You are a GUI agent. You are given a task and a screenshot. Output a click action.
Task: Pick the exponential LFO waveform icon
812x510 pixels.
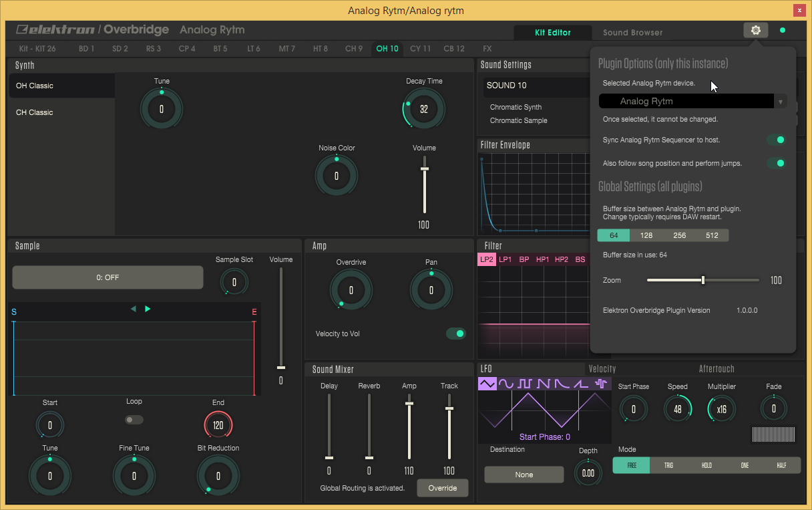point(563,384)
